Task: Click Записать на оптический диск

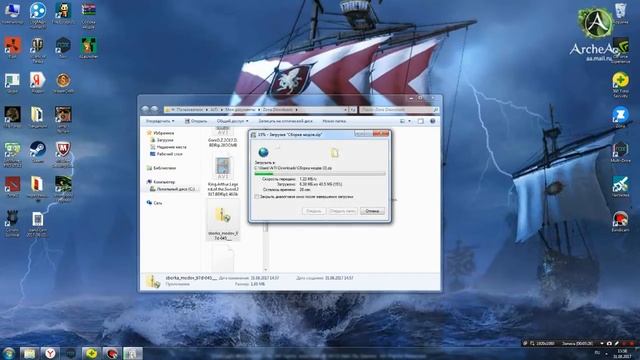Action: point(285,121)
